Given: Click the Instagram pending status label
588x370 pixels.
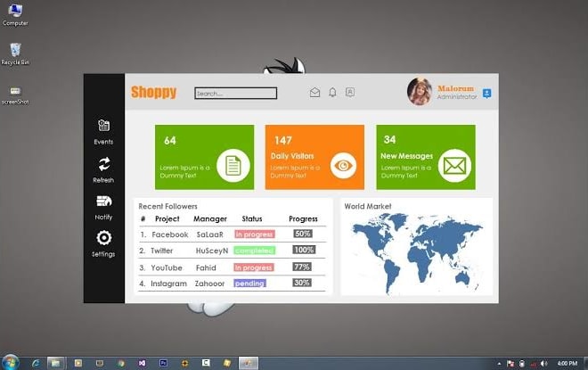Looking at the screenshot, I should point(249,284).
